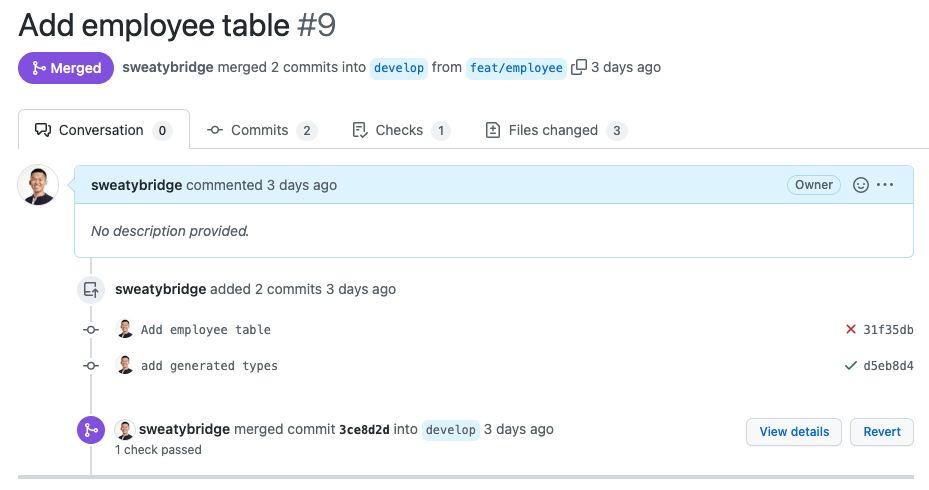Open the Checks tab

tap(401, 130)
